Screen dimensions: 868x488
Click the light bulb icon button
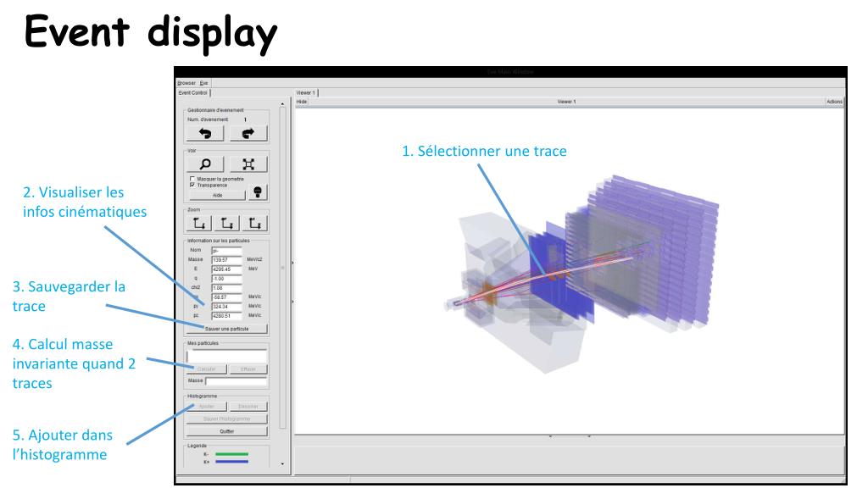pyautogui.click(x=258, y=192)
